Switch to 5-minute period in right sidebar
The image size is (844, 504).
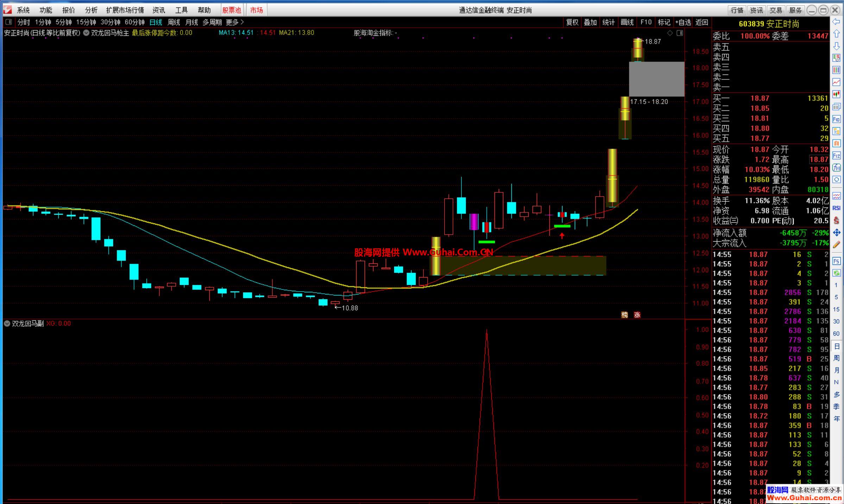pyautogui.click(x=836, y=297)
